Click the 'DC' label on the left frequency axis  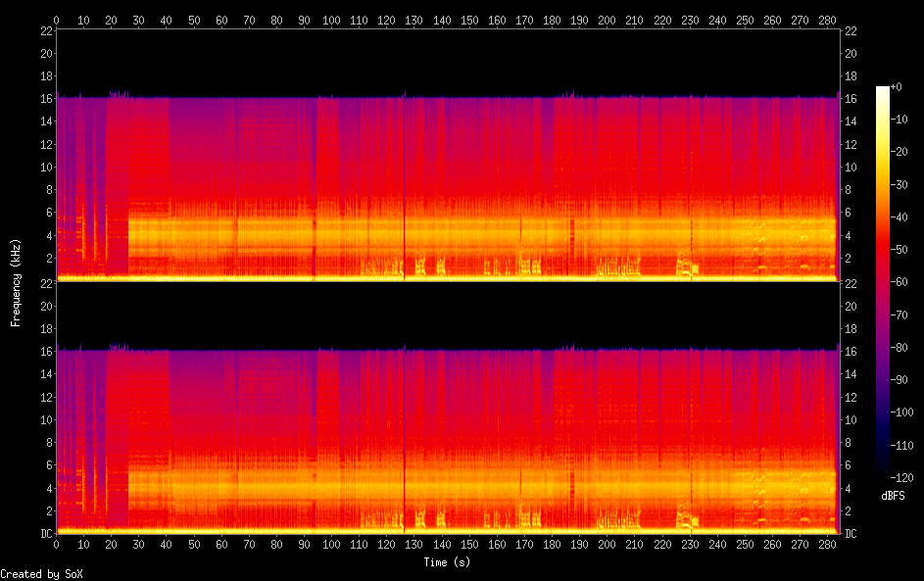click(x=47, y=533)
